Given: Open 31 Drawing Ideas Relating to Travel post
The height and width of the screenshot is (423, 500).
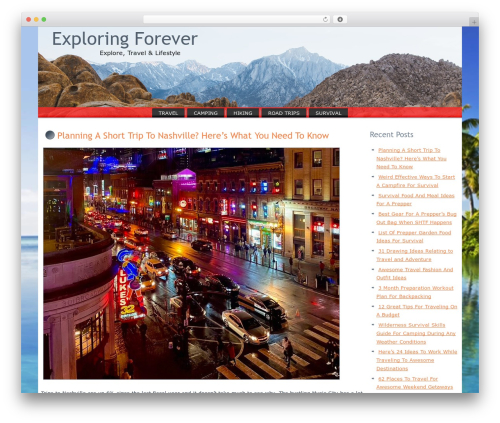Looking at the screenshot, I should click(x=415, y=255).
